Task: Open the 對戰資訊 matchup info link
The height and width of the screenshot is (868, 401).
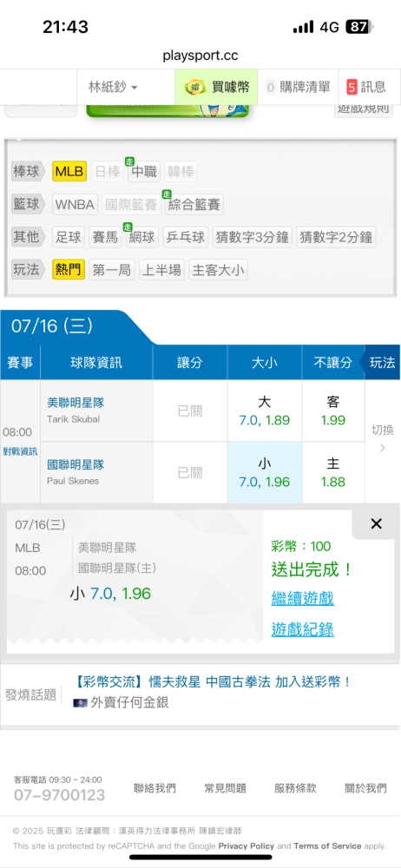Action: point(20,451)
